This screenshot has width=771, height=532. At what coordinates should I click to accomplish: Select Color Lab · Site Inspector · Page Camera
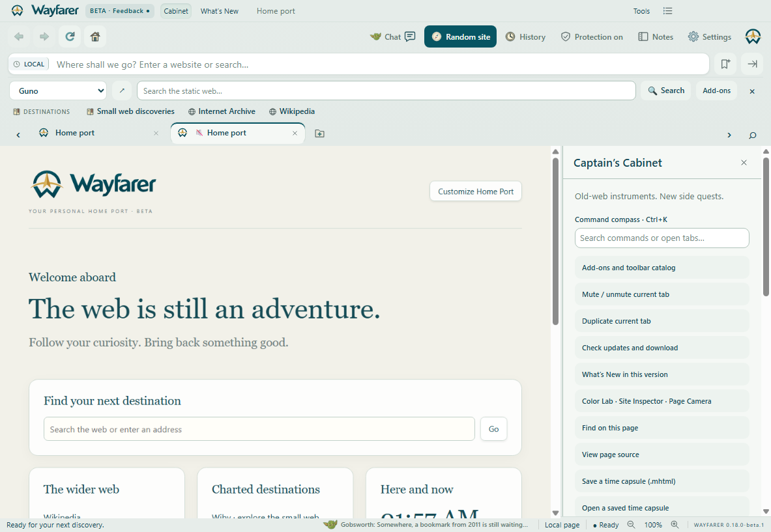(x=662, y=401)
